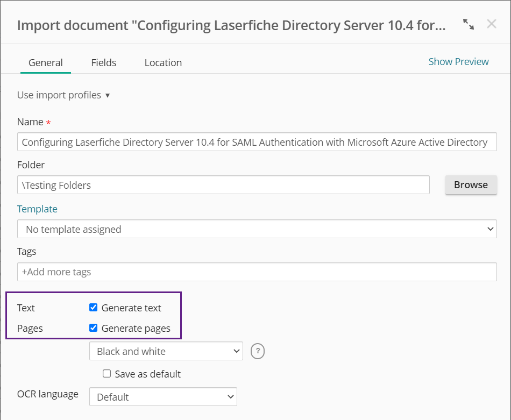Open the Black and white dropdown
The width and height of the screenshot is (511, 420).
point(166,351)
